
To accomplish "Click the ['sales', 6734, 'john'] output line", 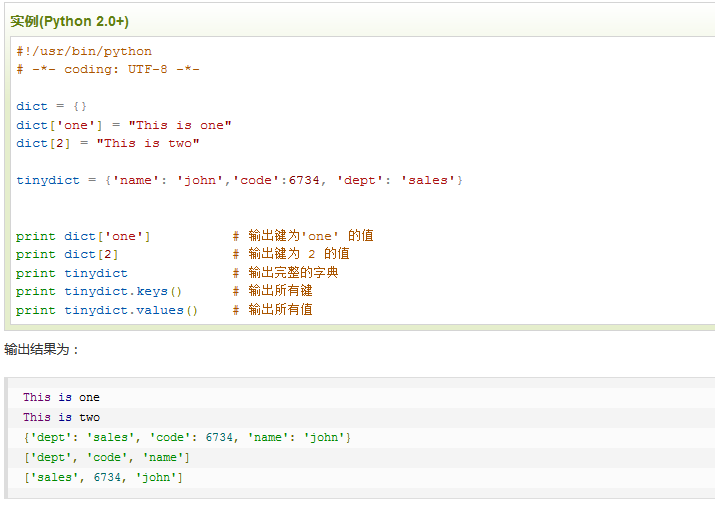I will click(103, 477).
